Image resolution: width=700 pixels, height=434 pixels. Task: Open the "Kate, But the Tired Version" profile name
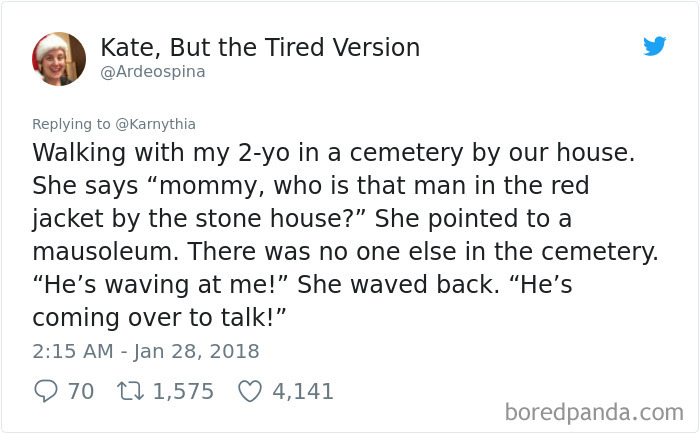260,47
